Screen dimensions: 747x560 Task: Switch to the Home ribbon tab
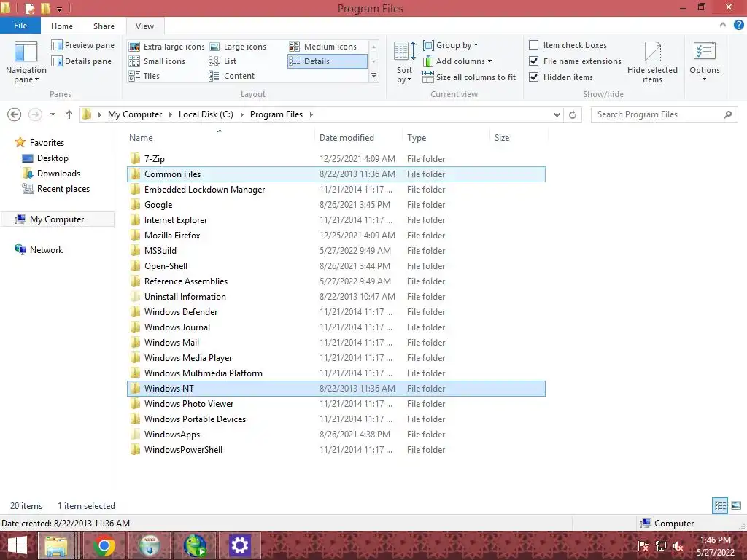62,26
